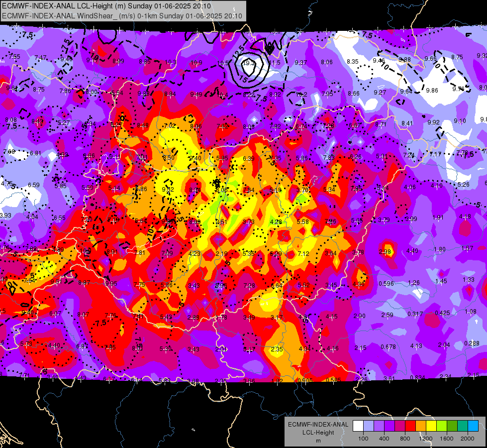Viewport: 487px width, 448px height.
Task: Click the grid value 0.288
Action: pos(472,343)
